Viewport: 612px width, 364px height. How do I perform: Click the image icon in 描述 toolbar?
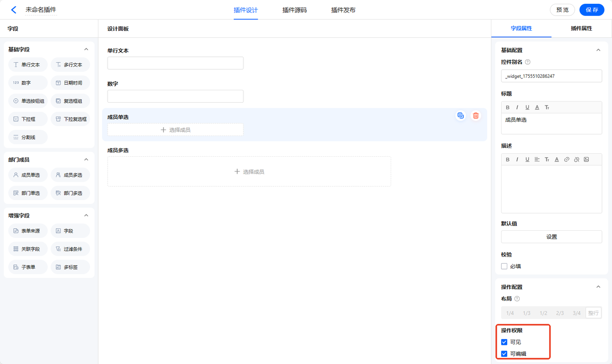pyautogui.click(x=586, y=160)
